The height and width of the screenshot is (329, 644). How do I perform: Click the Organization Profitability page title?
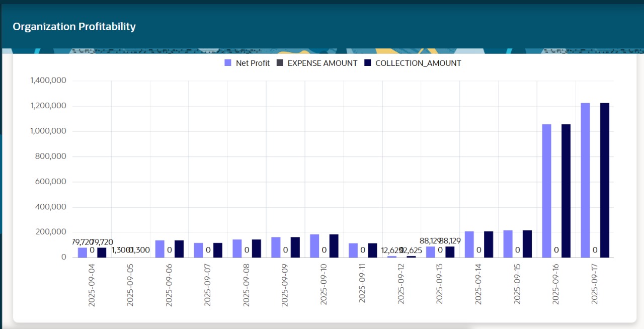click(x=74, y=27)
